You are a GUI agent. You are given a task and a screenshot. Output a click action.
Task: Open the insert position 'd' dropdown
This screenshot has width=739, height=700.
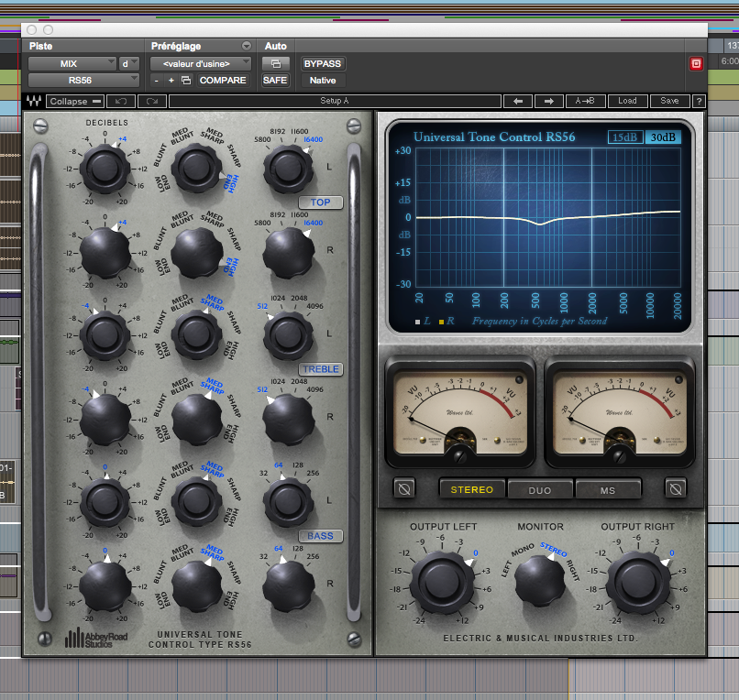[128, 63]
